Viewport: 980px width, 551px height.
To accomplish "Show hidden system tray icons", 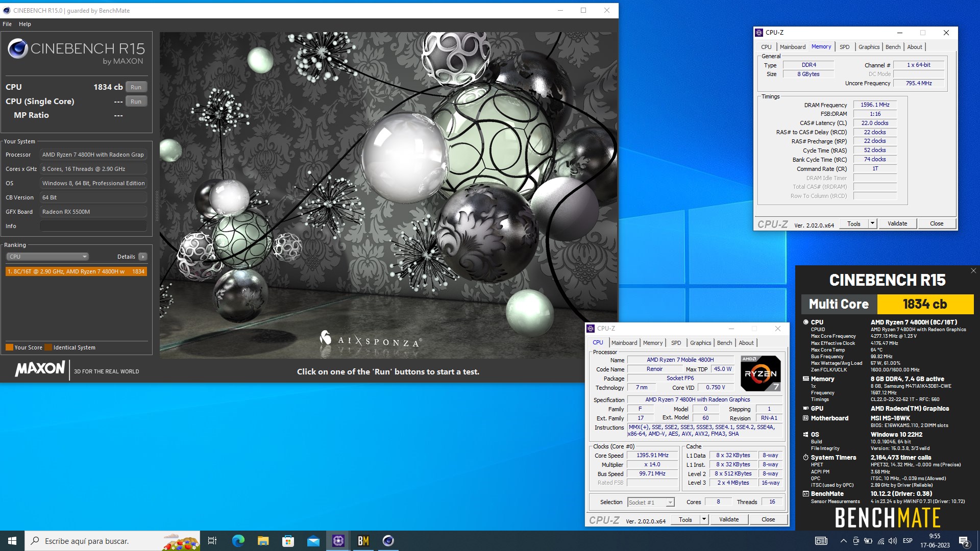I will [843, 541].
